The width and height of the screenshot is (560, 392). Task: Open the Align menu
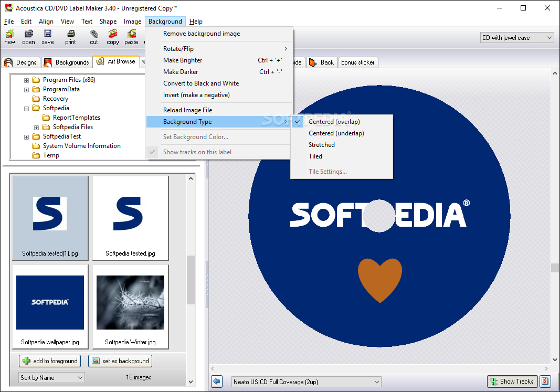(x=46, y=22)
